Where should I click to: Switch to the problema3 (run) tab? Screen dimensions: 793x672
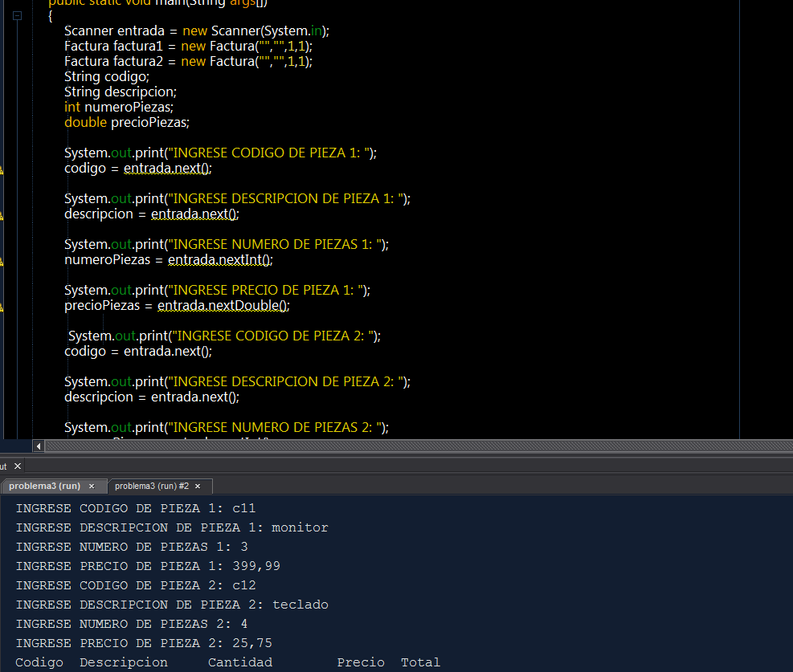pos(44,486)
